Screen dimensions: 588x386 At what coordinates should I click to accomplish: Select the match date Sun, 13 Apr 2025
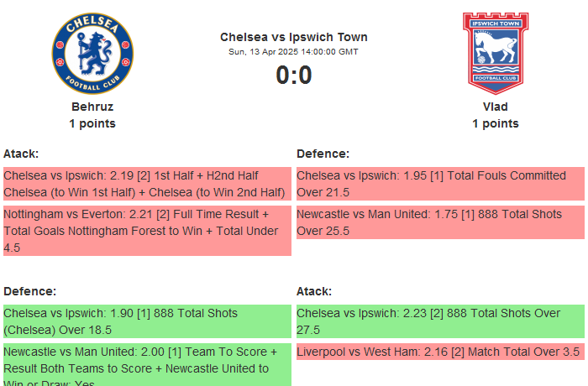294,52
